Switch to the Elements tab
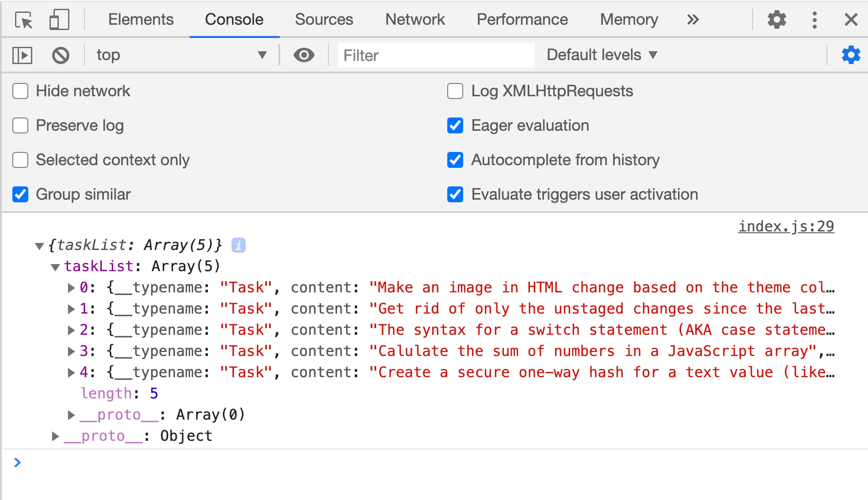Screen dimensions: 868x500 pyautogui.click(x=141, y=19)
